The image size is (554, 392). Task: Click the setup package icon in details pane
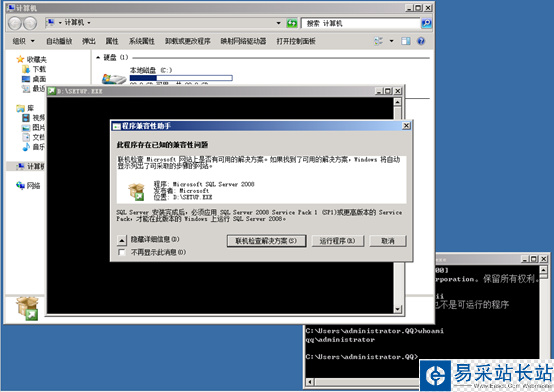coord(27,309)
